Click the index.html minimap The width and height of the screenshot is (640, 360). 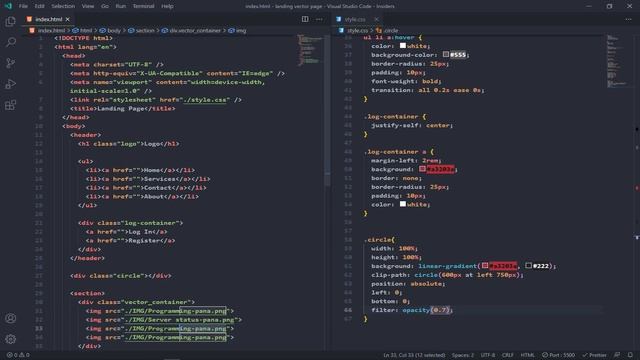point(310,50)
